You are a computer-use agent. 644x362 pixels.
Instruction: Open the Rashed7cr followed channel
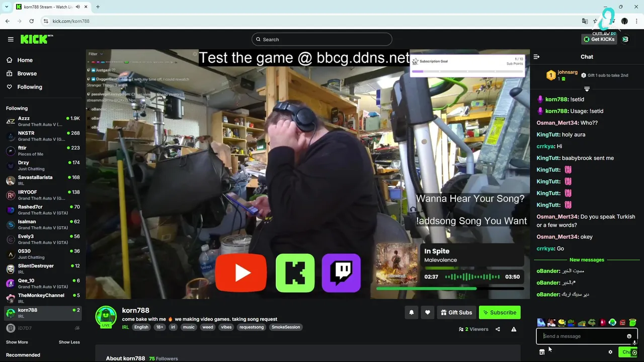click(42, 210)
